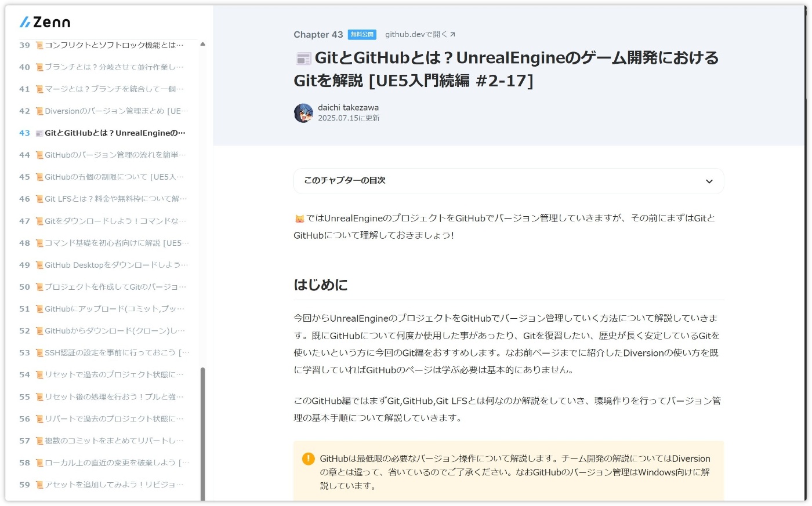
Task: Open chapter 58 ローカル上の直近の変更を破棄しよう
Action: tap(104, 464)
